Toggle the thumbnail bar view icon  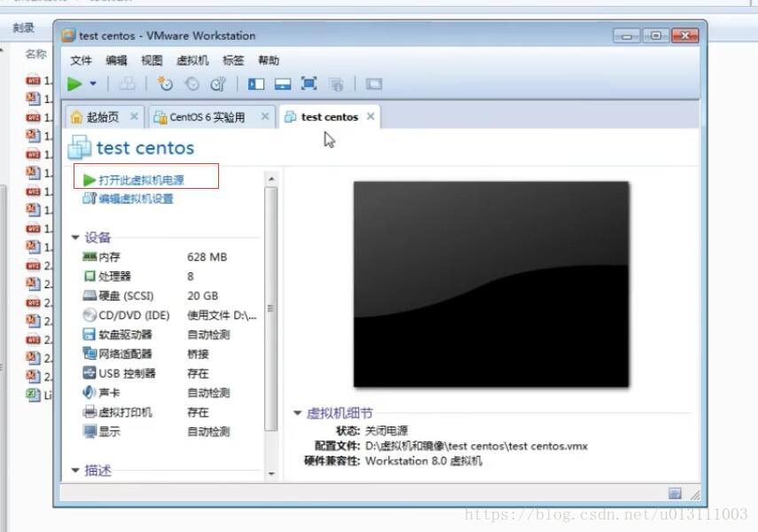[x=283, y=84]
